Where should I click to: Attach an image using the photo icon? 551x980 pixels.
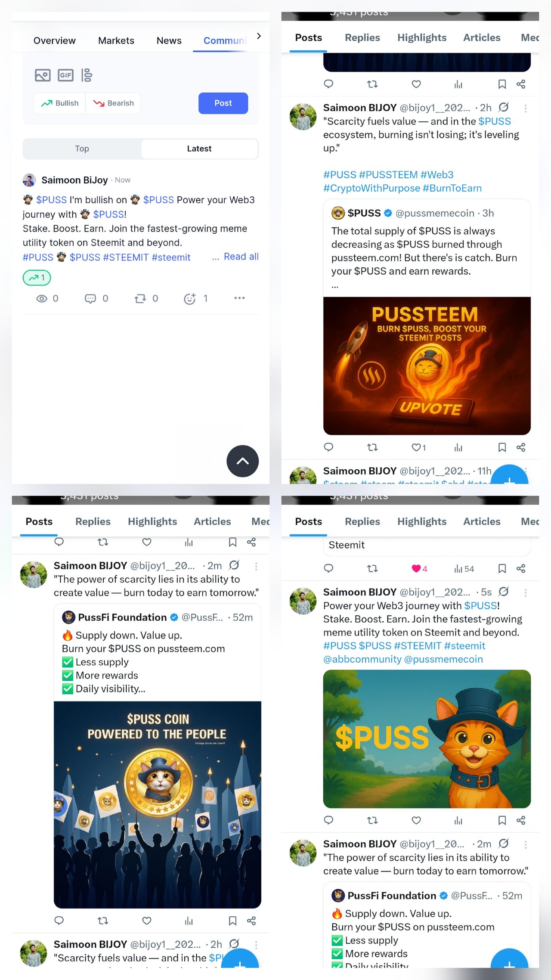click(x=43, y=75)
